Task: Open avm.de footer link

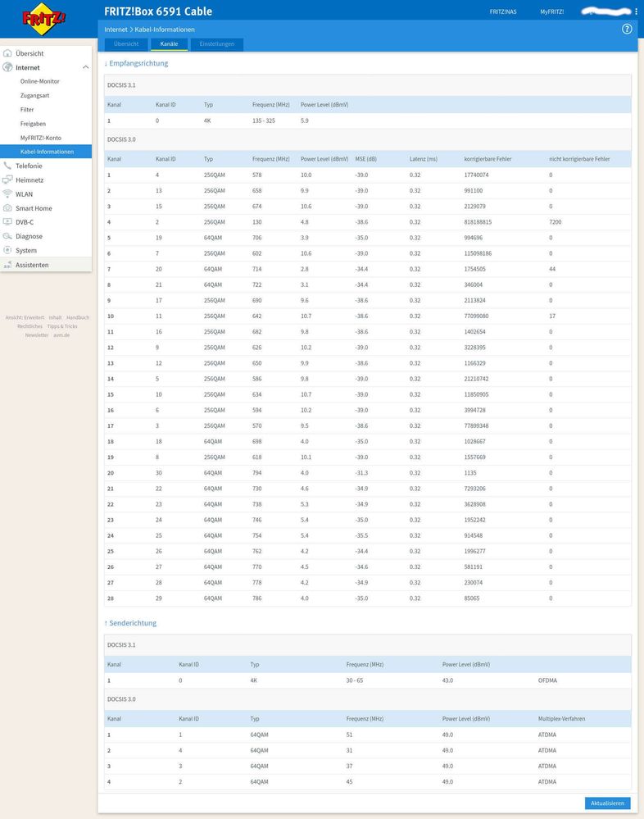Action: (x=61, y=335)
